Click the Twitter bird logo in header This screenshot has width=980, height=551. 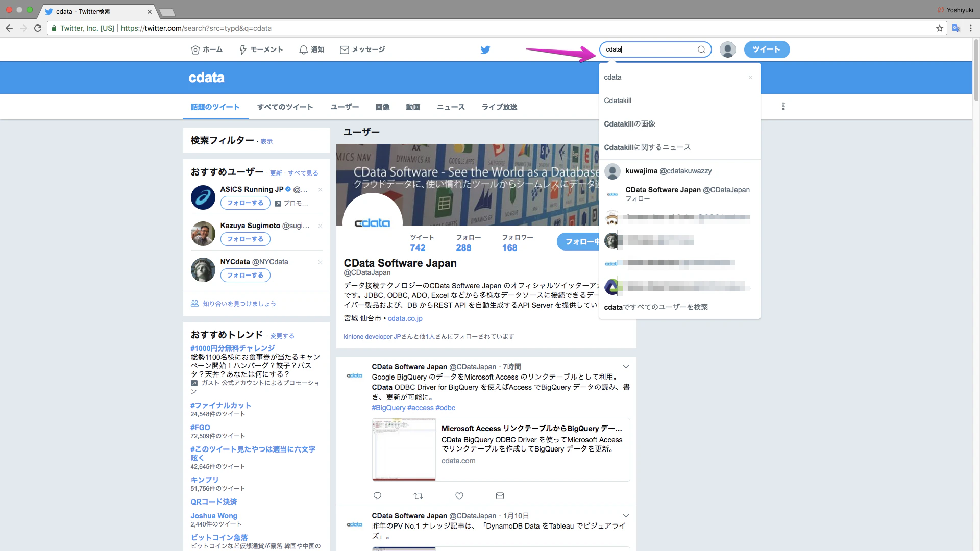click(x=485, y=49)
